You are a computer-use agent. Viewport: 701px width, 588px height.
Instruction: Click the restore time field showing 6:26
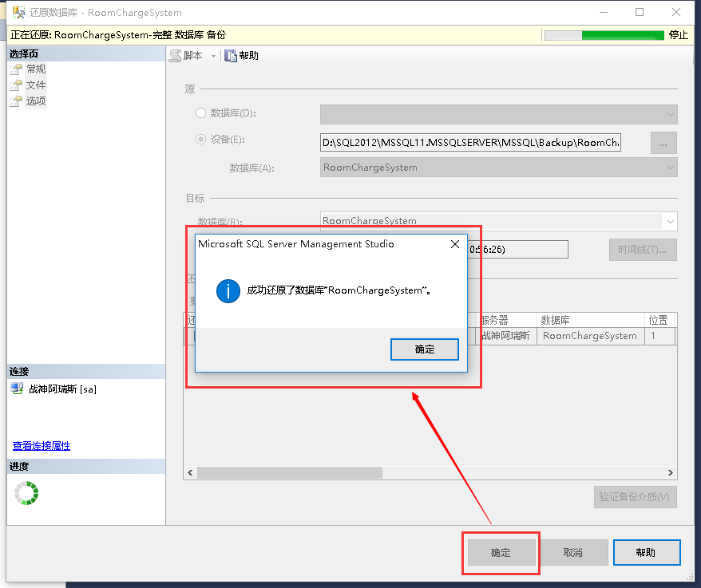(x=517, y=249)
